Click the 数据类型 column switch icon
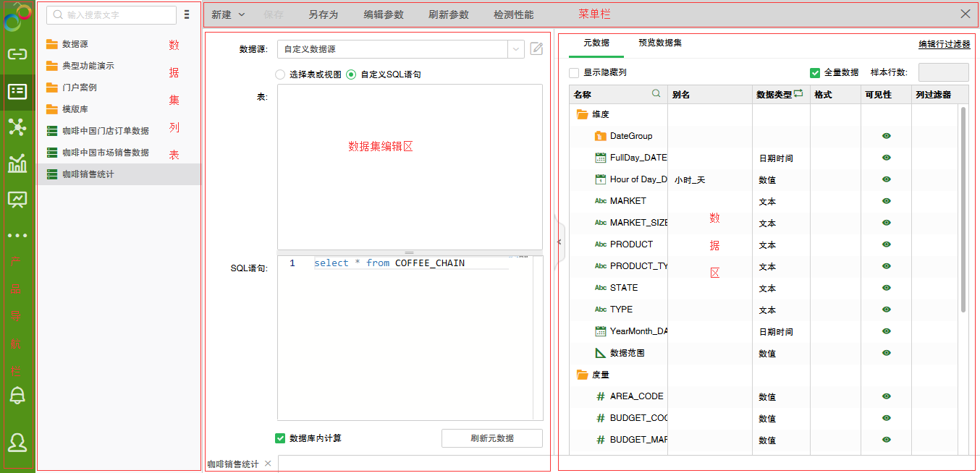The image size is (980, 473). pyautogui.click(x=798, y=94)
